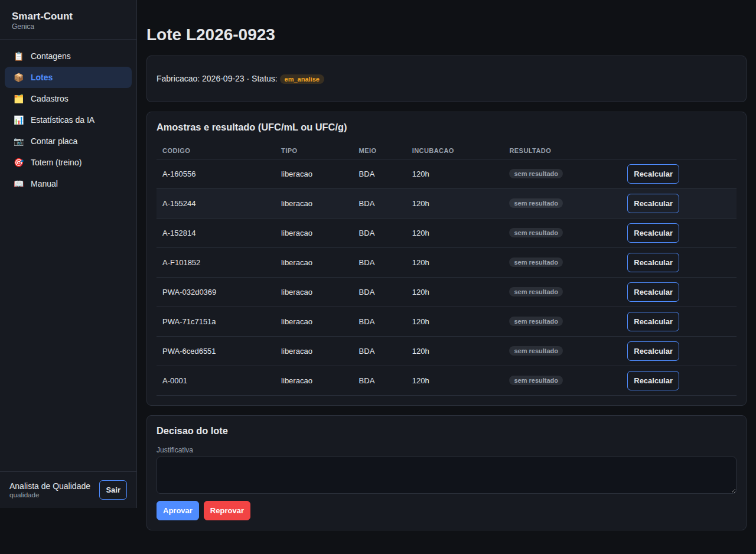
Task: Recalculate result for sample A-160556
Action: (x=653, y=174)
